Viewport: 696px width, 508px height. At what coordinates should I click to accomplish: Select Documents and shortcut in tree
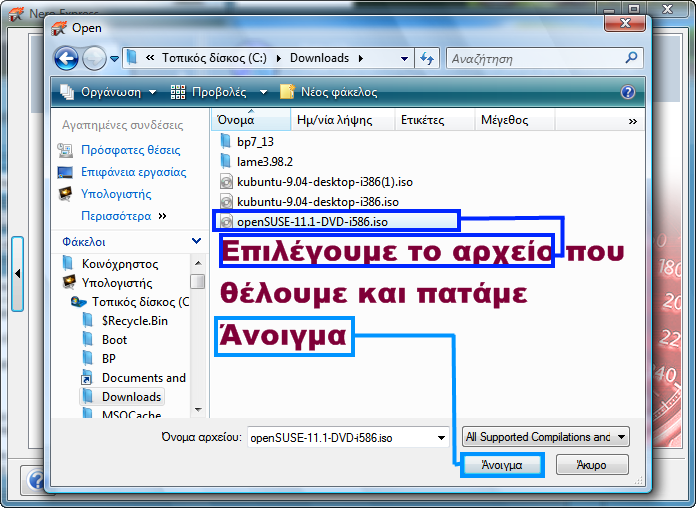point(143,378)
